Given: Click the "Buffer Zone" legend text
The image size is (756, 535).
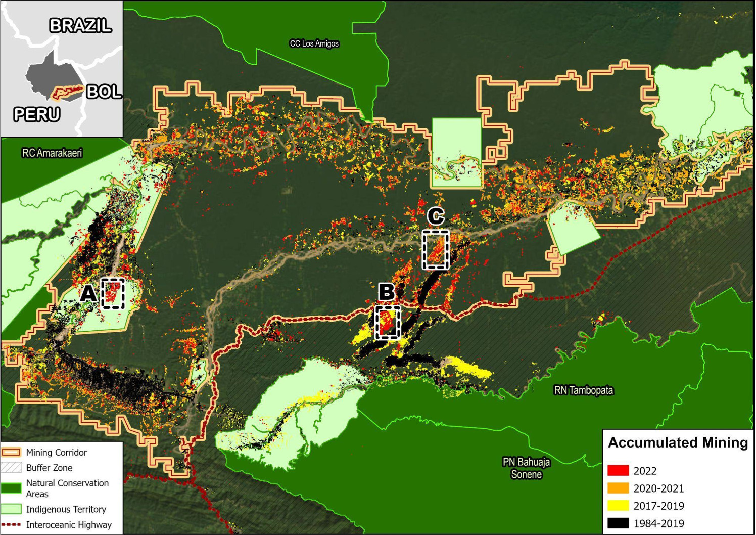Looking at the screenshot, I should click(x=50, y=468).
